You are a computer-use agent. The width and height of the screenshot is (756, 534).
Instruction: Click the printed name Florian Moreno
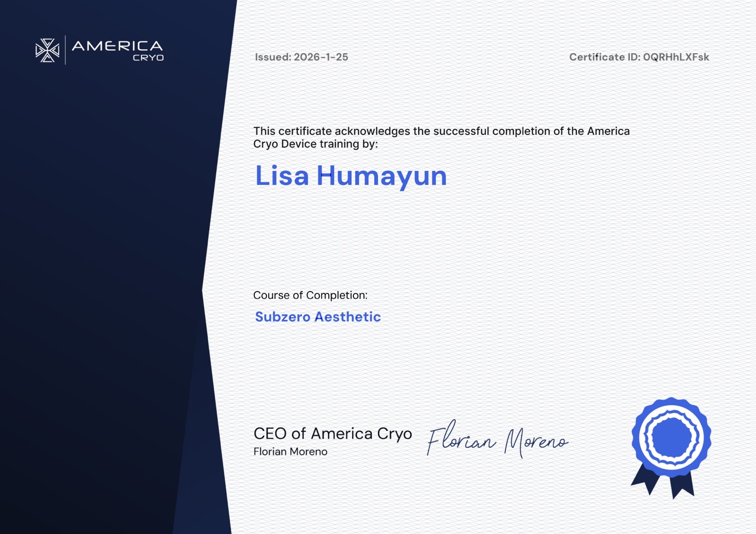[291, 452]
